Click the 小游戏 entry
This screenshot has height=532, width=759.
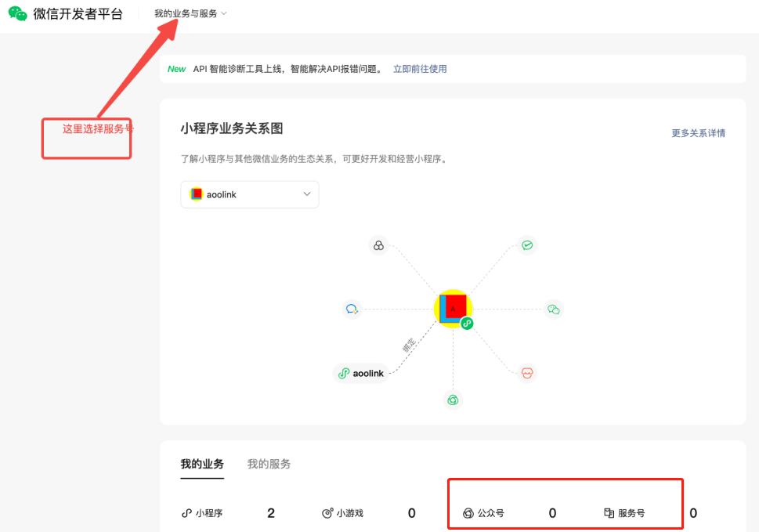343,513
